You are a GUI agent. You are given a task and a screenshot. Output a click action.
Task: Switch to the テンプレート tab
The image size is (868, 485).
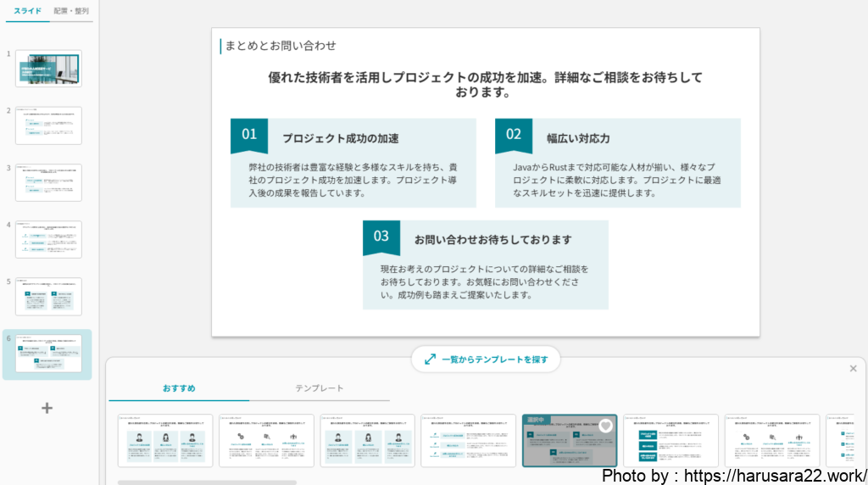[320, 388]
